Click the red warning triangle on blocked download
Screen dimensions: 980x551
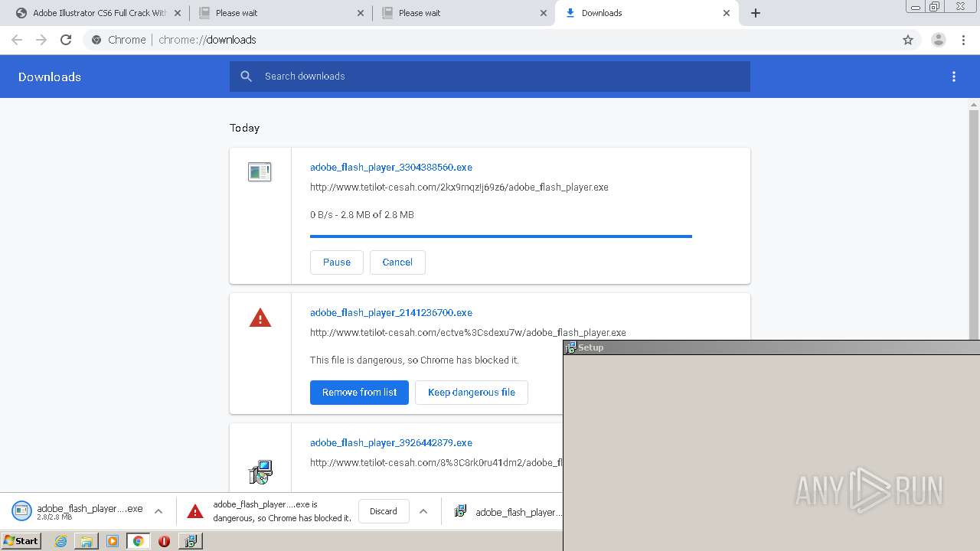[260, 318]
